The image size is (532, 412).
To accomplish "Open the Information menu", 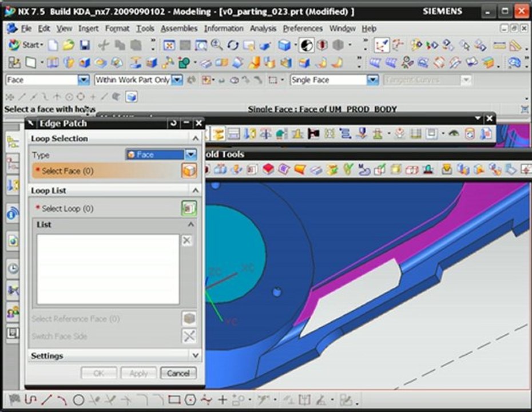I will (x=224, y=29).
